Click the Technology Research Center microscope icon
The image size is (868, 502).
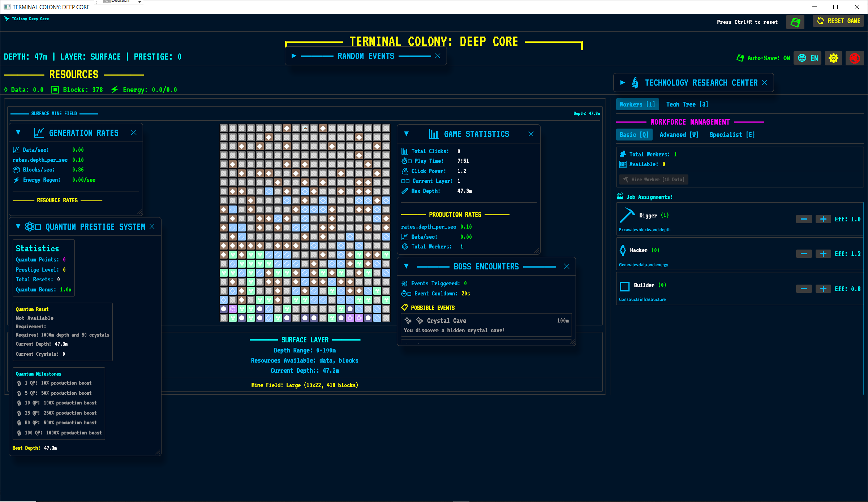point(635,83)
